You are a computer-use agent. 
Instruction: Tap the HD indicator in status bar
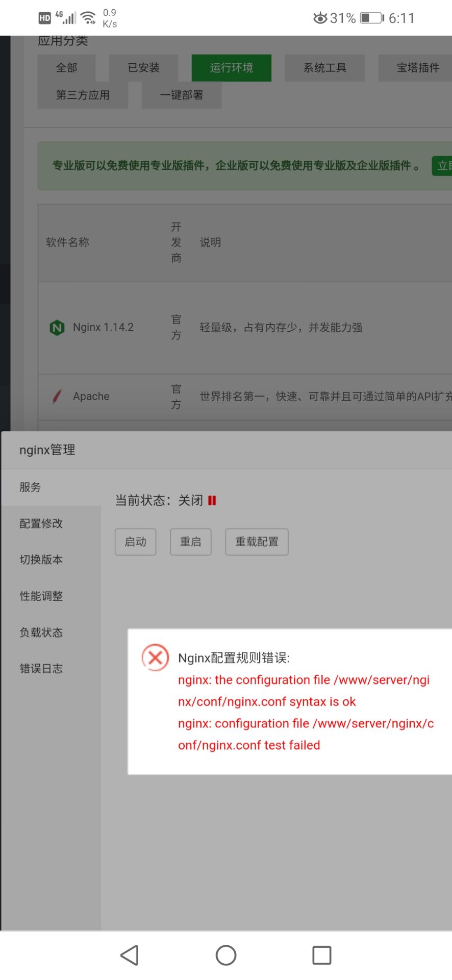point(45,18)
